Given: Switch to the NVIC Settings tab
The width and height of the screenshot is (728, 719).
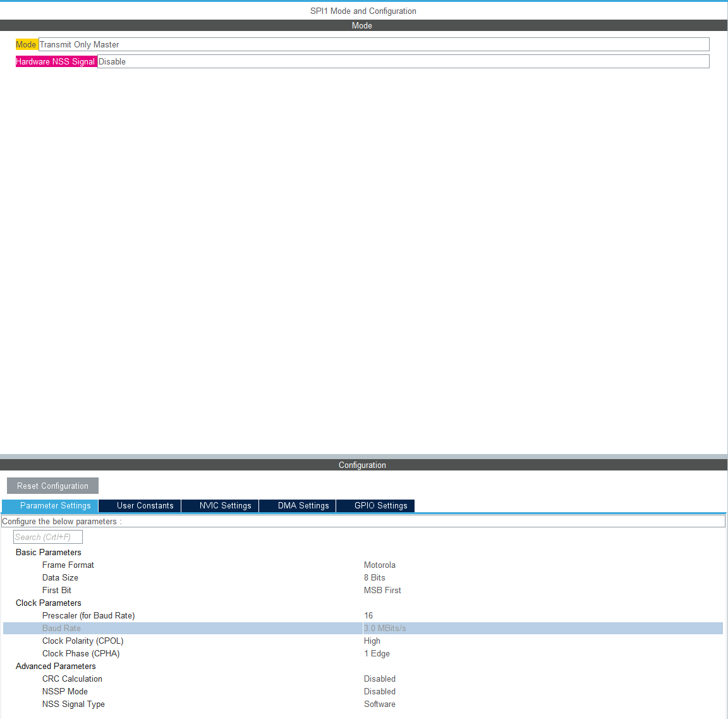Looking at the screenshot, I should pos(225,505).
